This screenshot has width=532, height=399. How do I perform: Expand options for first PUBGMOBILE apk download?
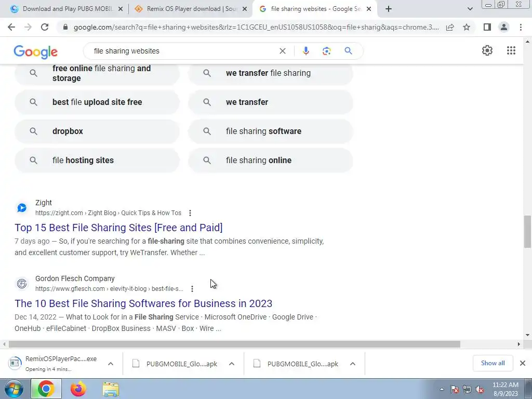pos(232,364)
